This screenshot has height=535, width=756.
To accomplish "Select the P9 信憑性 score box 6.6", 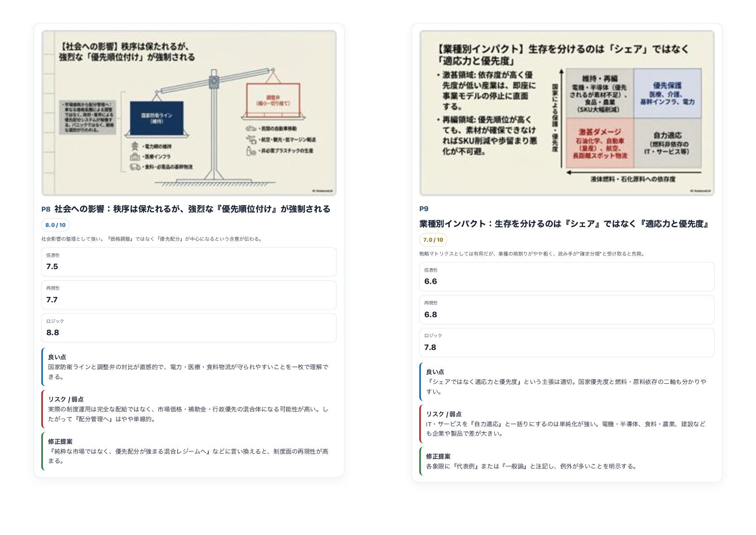I will pyautogui.click(x=567, y=277).
